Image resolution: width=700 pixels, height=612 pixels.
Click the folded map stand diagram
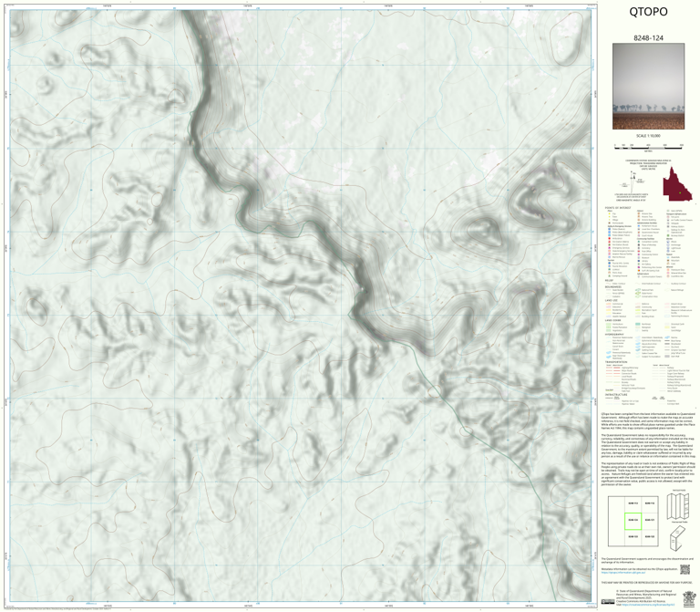[677, 538]
